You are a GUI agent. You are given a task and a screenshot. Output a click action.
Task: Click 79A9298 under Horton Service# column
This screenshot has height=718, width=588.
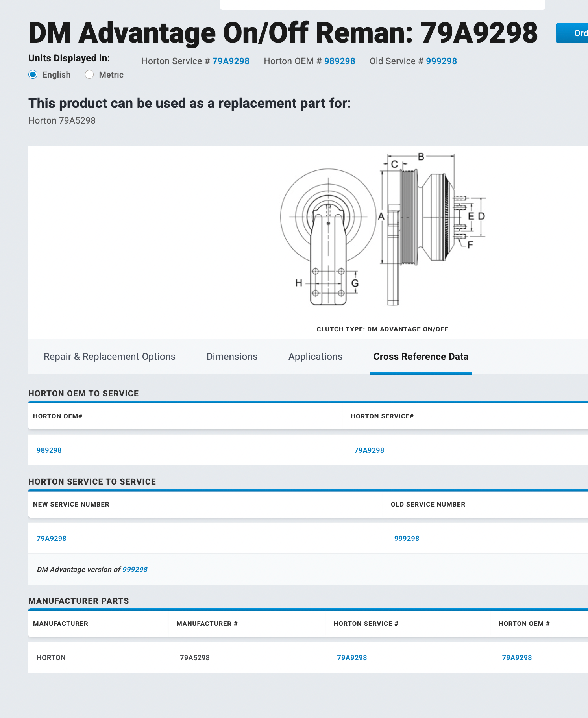(369, 450)
